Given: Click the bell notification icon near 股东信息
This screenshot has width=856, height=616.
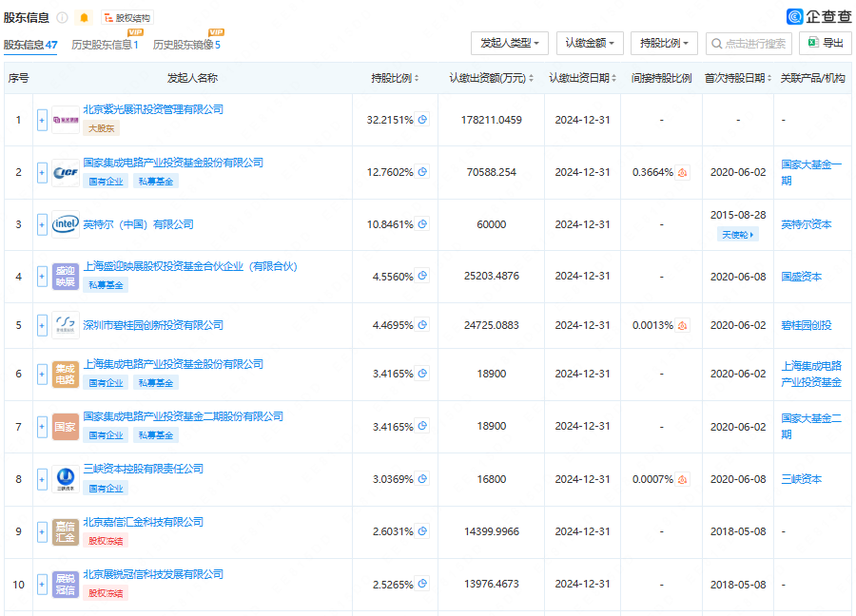Looking at the screenshot, I should [84, 18].
